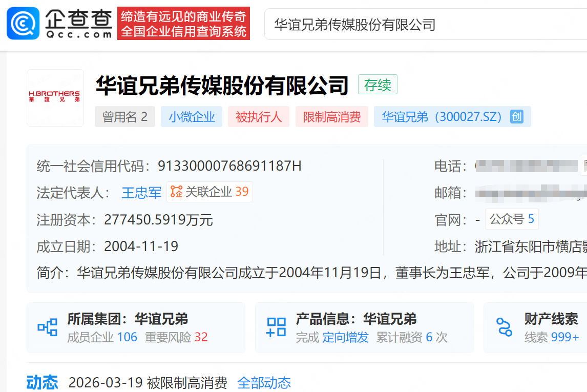Focus the company name search field
Screen dimensions: 587x392
[426, 24]
